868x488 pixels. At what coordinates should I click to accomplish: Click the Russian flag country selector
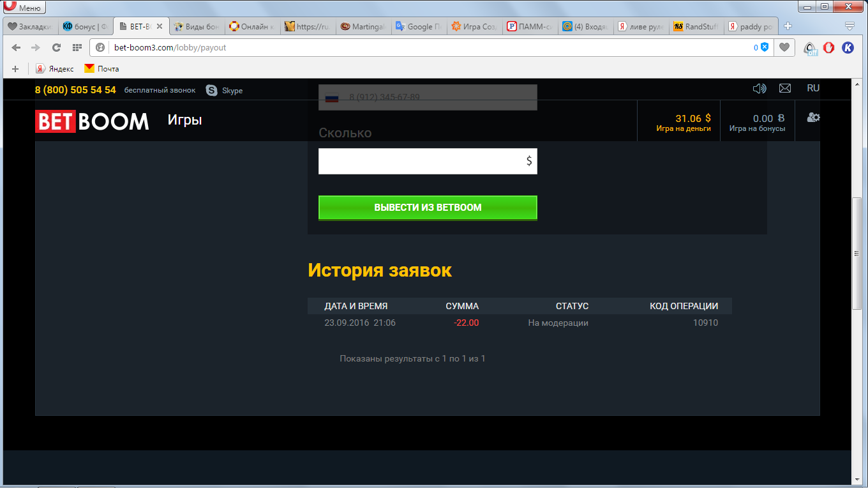(332, 98)
